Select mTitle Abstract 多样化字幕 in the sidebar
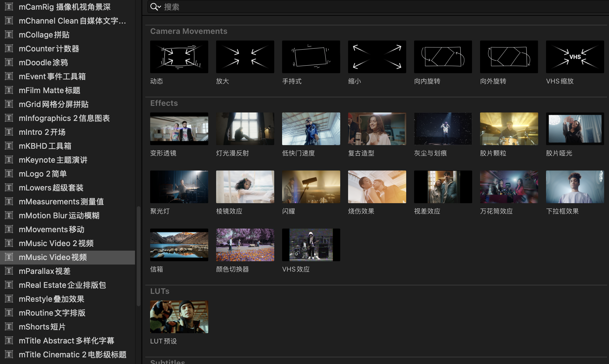This screenshot has width=609, height=364. pyautogui.click(x=67, y=340)
